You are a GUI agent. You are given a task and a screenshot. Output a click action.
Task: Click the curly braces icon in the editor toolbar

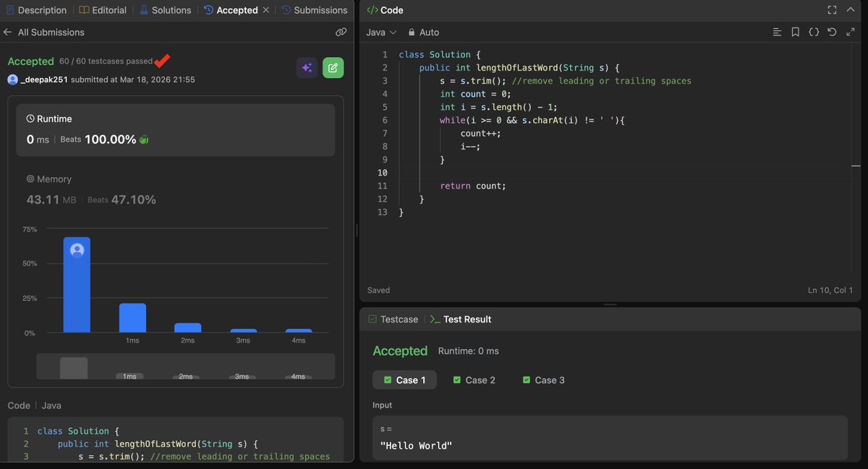tap(814, 33)
